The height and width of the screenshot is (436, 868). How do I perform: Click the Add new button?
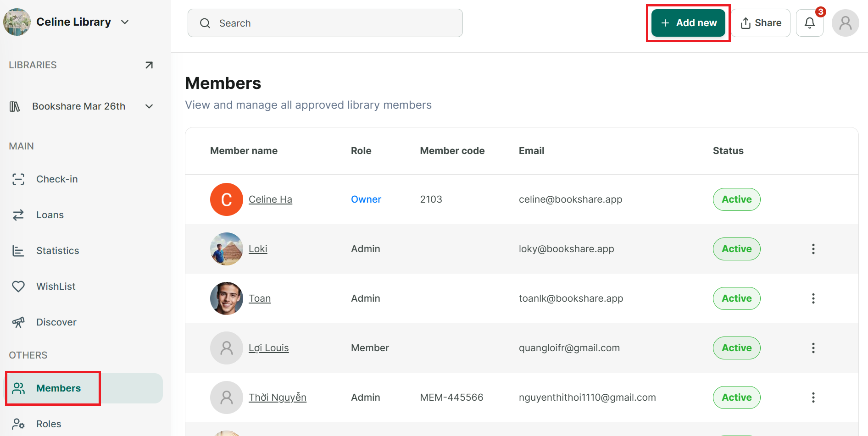click(688, 23)
